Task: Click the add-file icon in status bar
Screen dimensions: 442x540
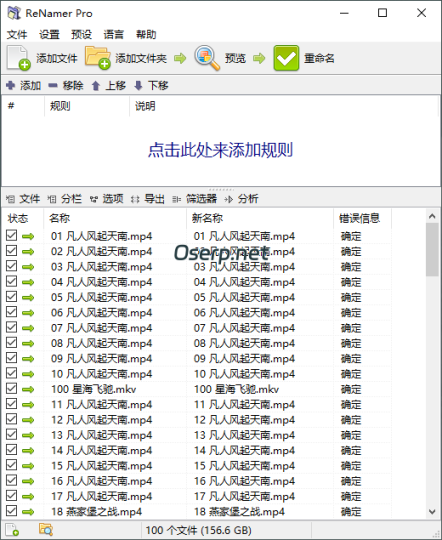Action: pos(12,530)
